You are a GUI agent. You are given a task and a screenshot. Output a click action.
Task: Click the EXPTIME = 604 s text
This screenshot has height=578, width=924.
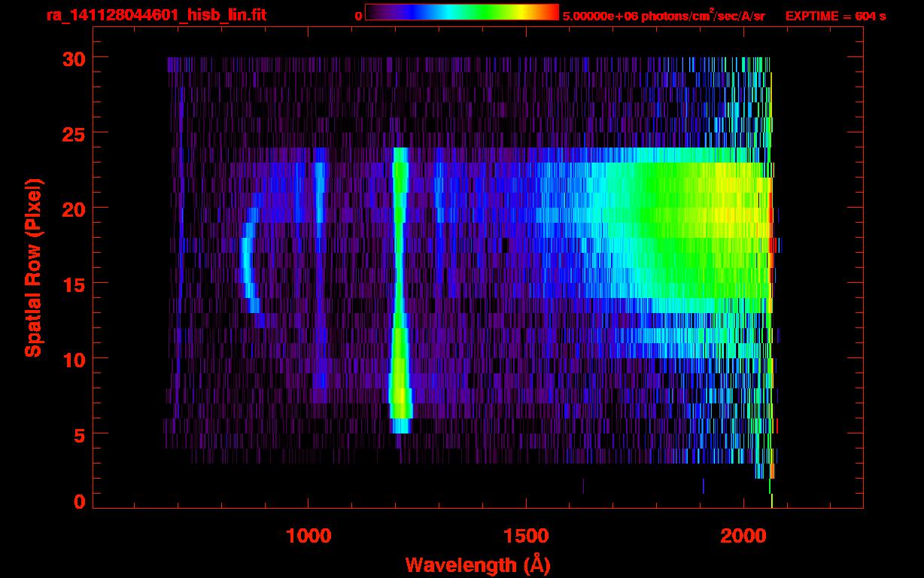(835, 16)
